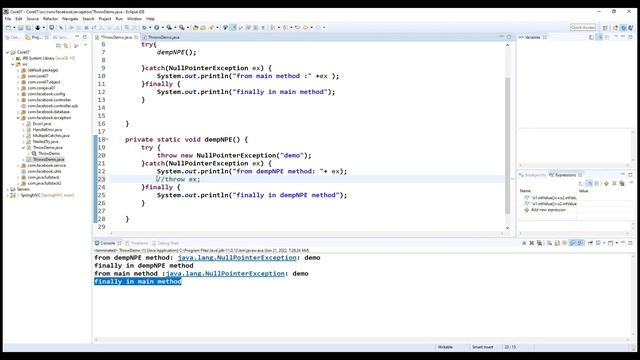Click the highlighted 'finally in main method' console line

click(138, 282)
